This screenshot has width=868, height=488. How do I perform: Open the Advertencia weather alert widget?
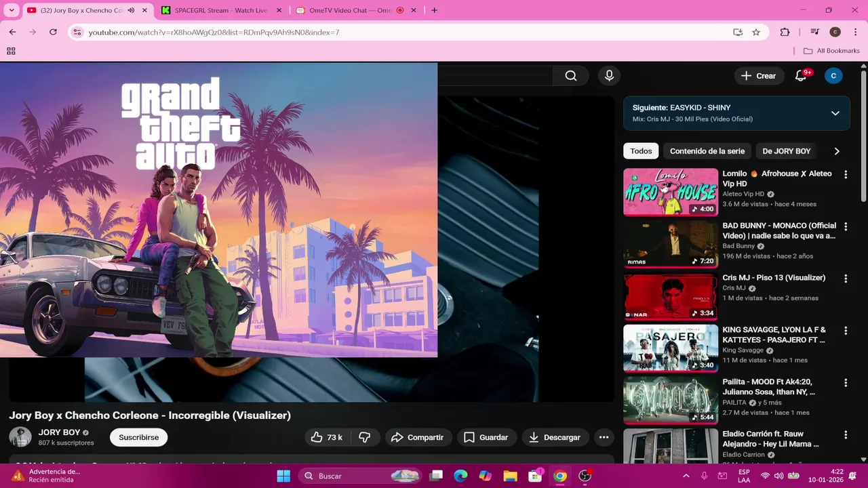click(x=46, y=476)
